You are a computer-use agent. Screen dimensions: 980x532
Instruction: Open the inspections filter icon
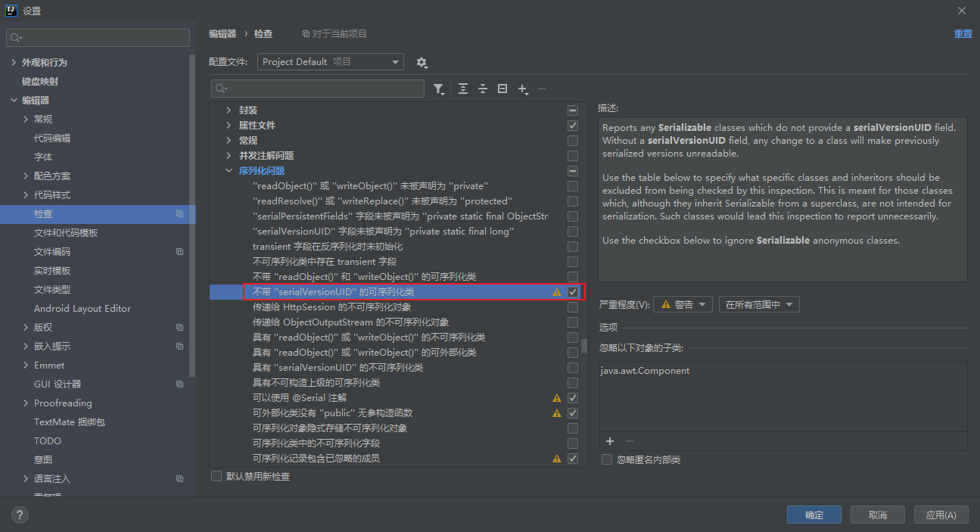(x=439, y=89)
